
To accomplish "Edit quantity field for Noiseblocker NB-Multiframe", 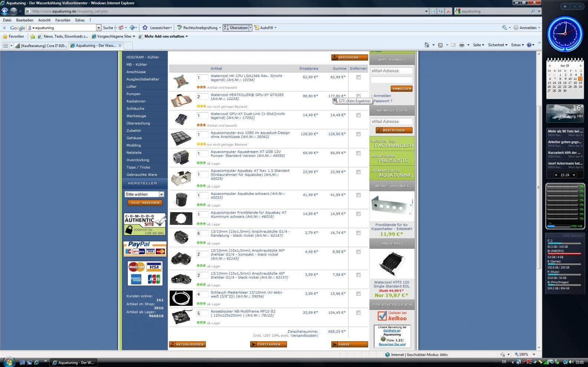I will coord(202,313).
